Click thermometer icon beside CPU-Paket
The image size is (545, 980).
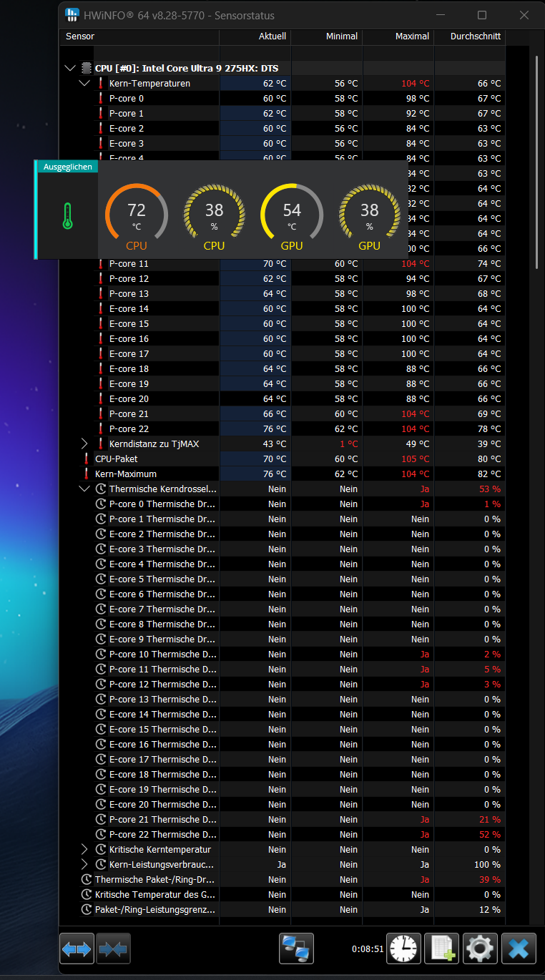click(x=87, y=459)
